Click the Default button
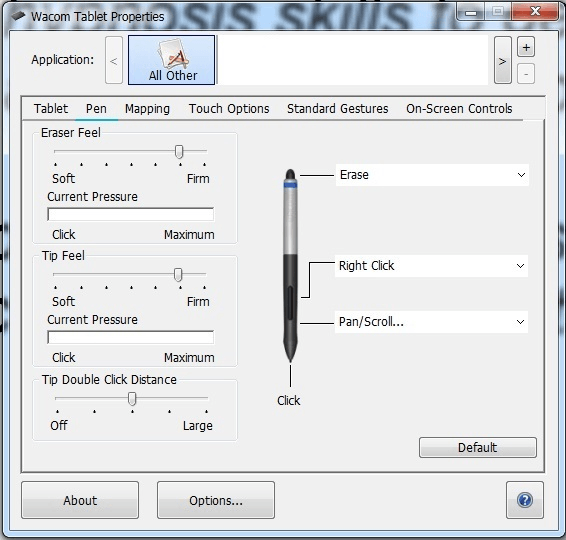566x540 pixels. (478, 448)
